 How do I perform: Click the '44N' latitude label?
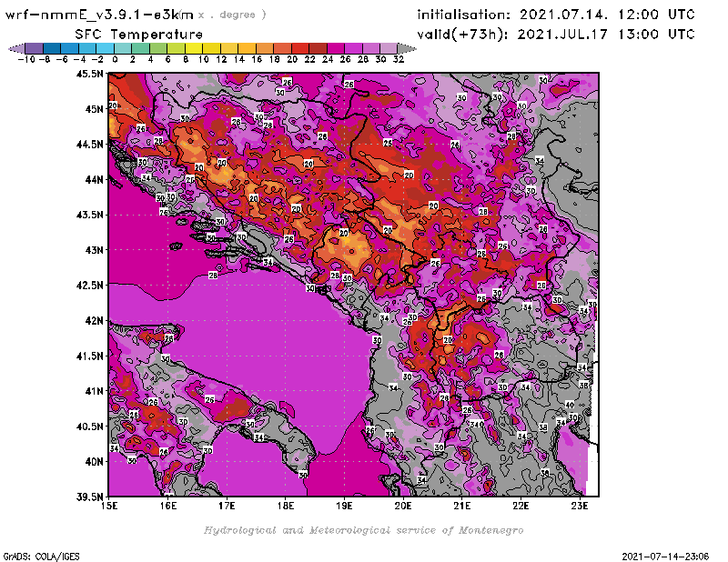click(x=95, y=179)
